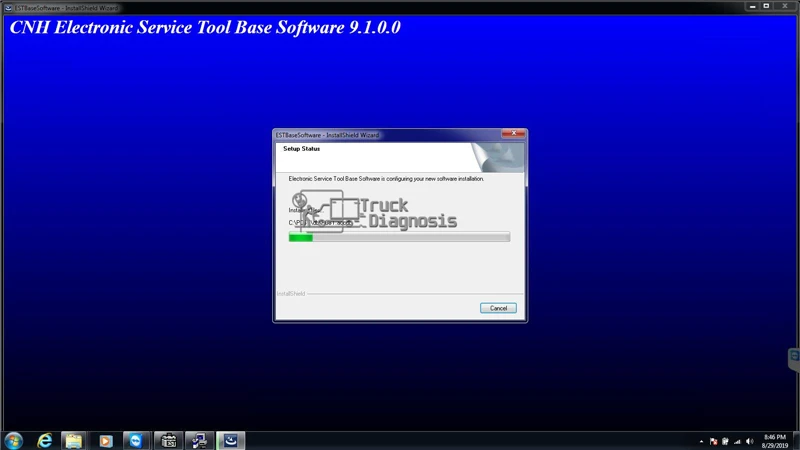Launch Internet Explorer from taskbar
The width and height of the screenshot is (800, 450).
pyautogui.click(x=44, y=441)
